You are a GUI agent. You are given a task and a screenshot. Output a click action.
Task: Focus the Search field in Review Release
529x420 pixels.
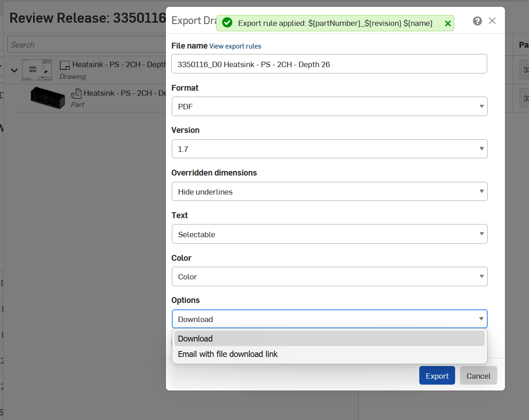click(x=87, y=44)
